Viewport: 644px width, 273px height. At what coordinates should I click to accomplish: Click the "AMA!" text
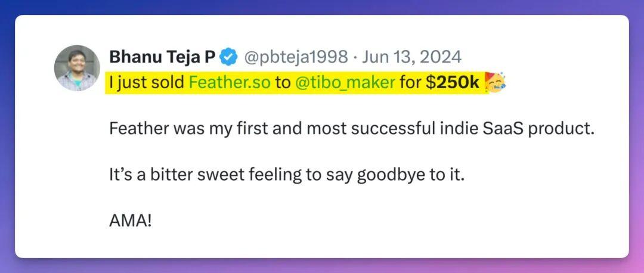(131, 222)
